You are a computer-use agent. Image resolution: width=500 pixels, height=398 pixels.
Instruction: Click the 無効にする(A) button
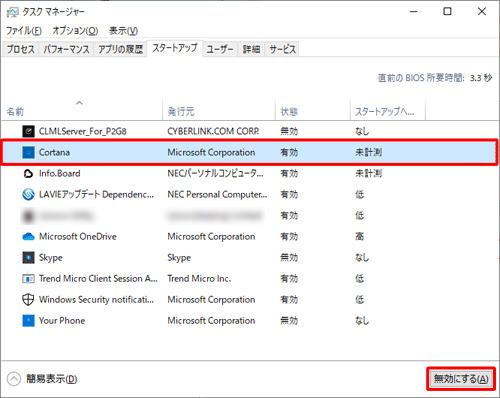point(461,379)
